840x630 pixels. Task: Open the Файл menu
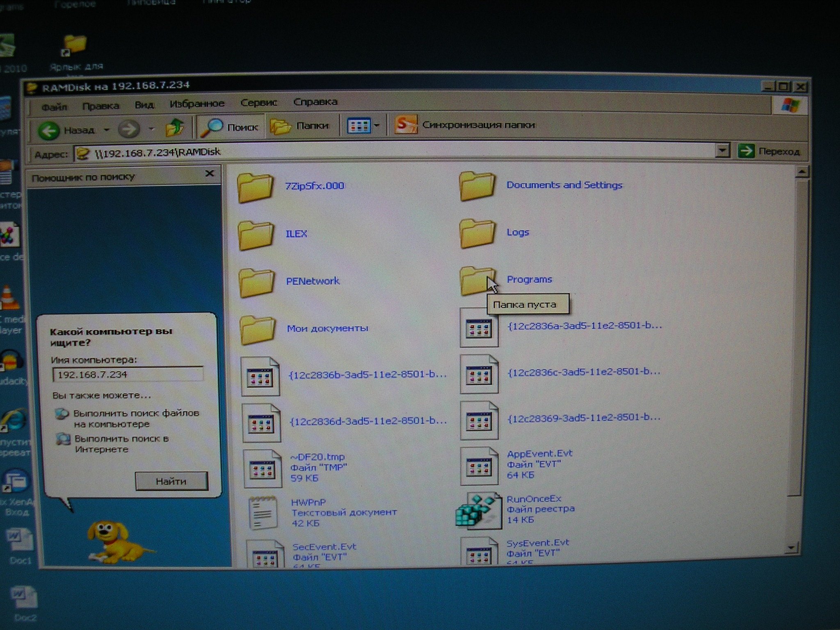[x=54, y=107]
